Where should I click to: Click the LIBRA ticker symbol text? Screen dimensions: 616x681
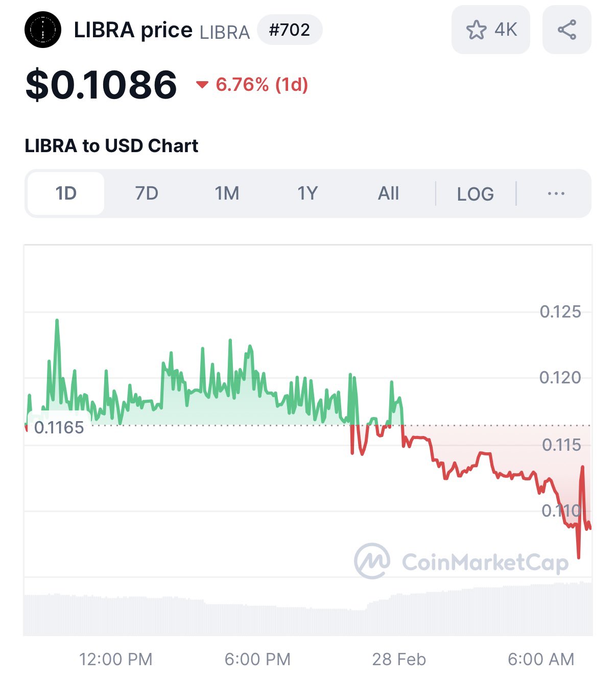(225, 32)
